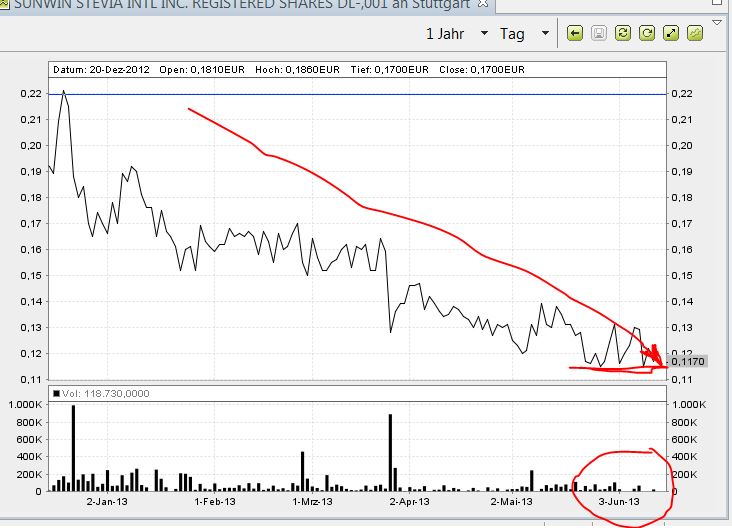Image resolution: width=732 pixels, height=528 pixels.
Task: Click the '1-Feb-13' date axis label
Action: coord(215,502)
